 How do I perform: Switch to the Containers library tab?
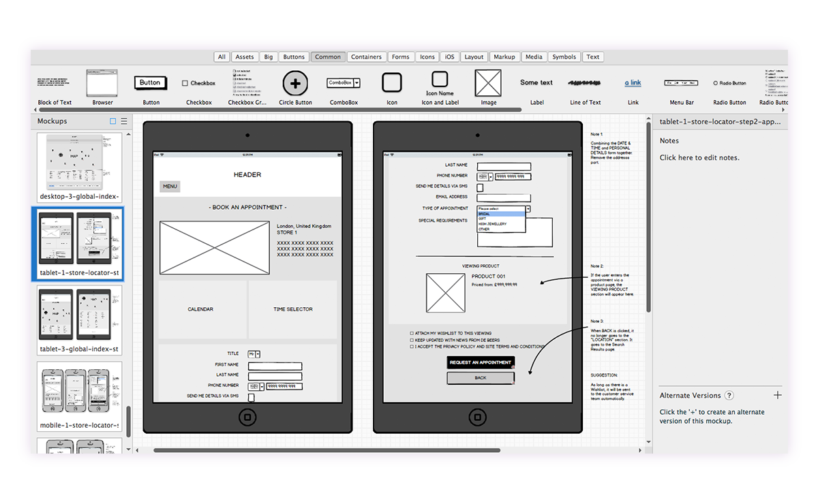click(367, 57)
